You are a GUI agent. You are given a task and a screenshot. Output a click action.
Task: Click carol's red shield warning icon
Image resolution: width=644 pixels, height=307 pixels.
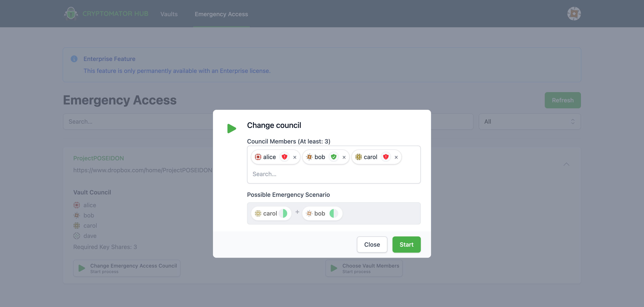point(386,157)
